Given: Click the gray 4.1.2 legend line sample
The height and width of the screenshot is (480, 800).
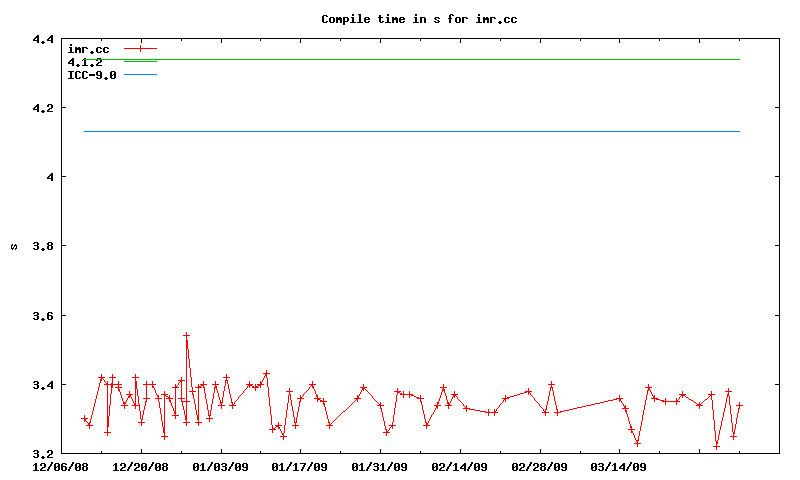Looking at the screenshot, I should point(140,62).
